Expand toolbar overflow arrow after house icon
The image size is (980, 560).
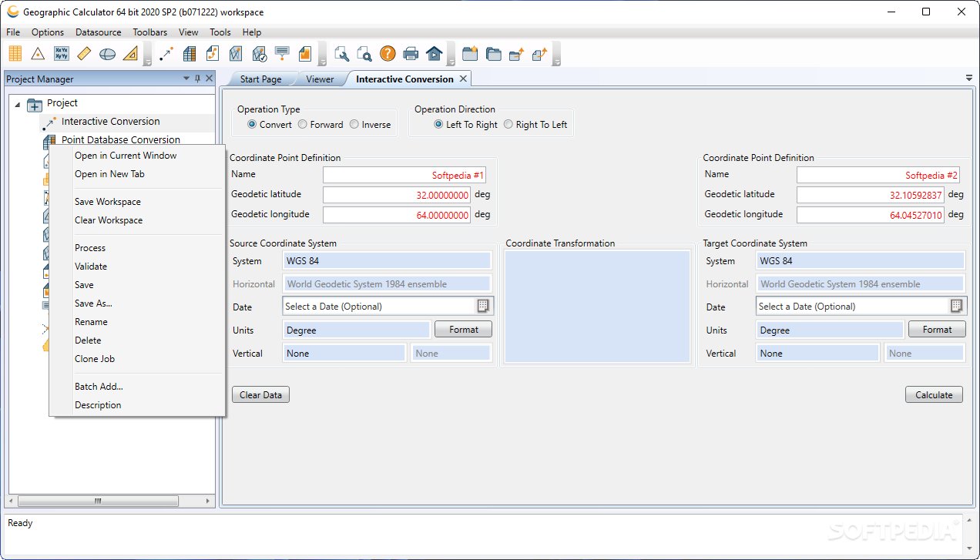pos(451,55)
